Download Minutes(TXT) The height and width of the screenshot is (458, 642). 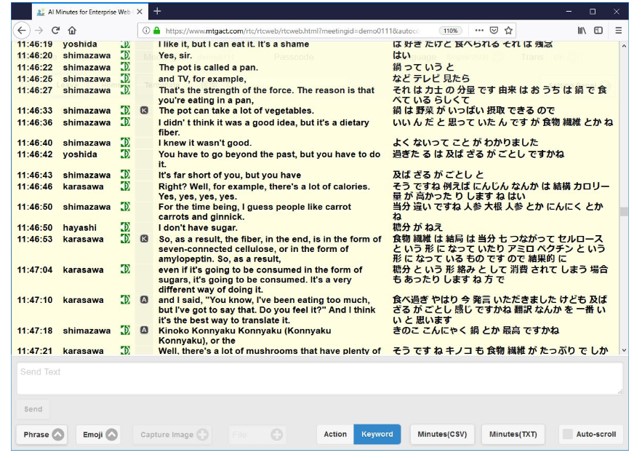(x=513, y=434)
